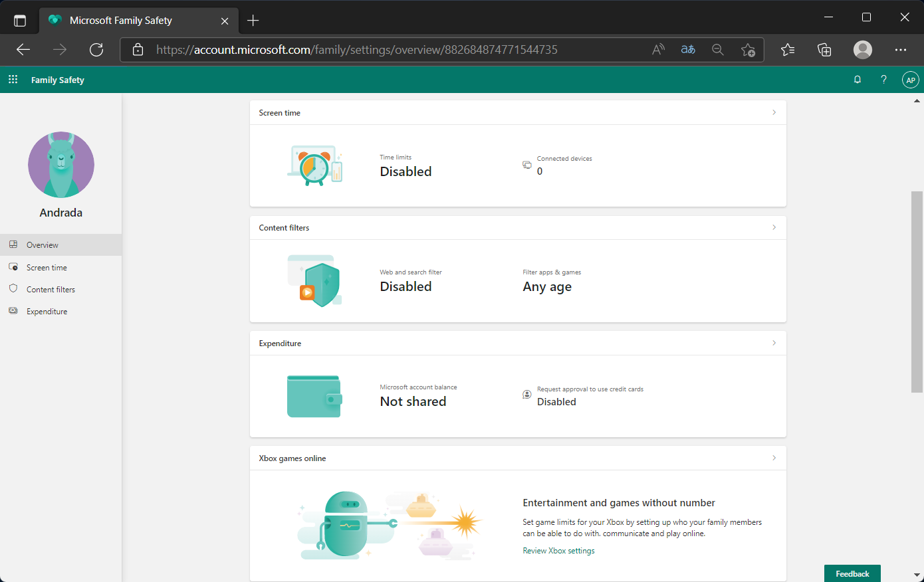Viewport: 924px width, 582px height.
Task: Click the translate page icon
Action: pos(688,50)
